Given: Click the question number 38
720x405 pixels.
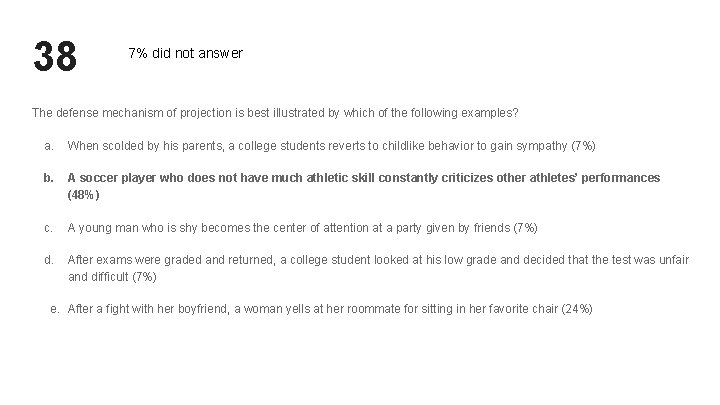Looking at the screenshot, I should tap(55, 56).
